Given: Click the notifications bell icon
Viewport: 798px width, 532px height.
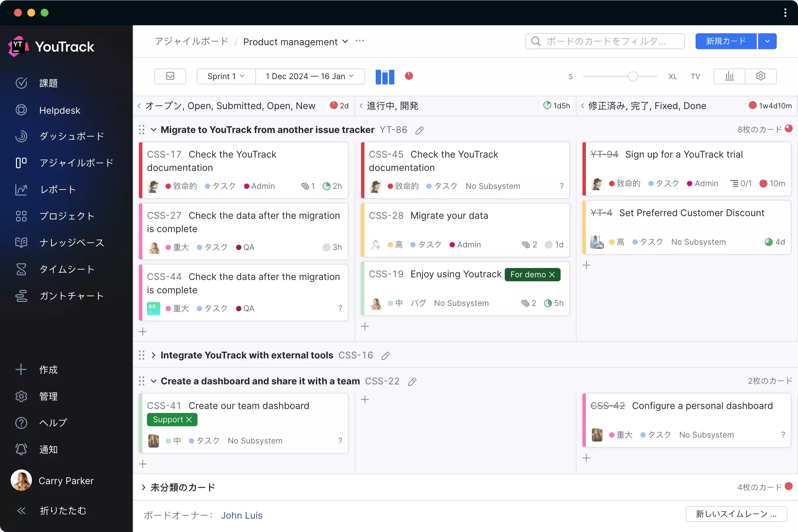Looking at the screenshot, I should pyautogui.click(x=21, y=449).
